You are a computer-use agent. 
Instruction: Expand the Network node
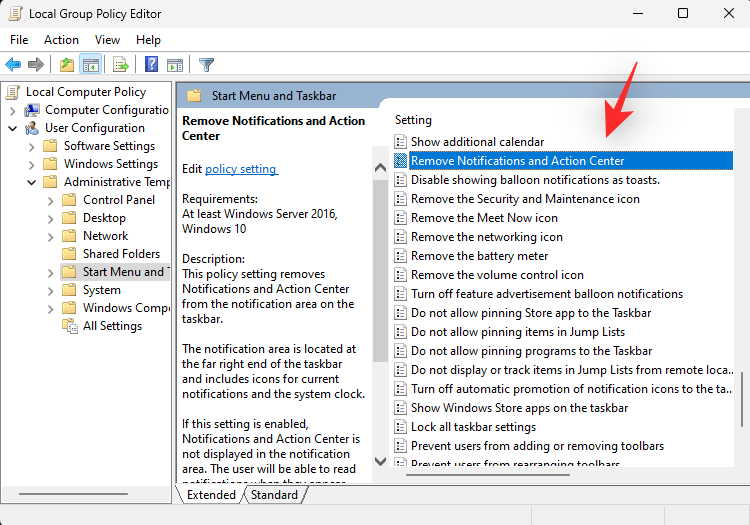click(51, 236)
